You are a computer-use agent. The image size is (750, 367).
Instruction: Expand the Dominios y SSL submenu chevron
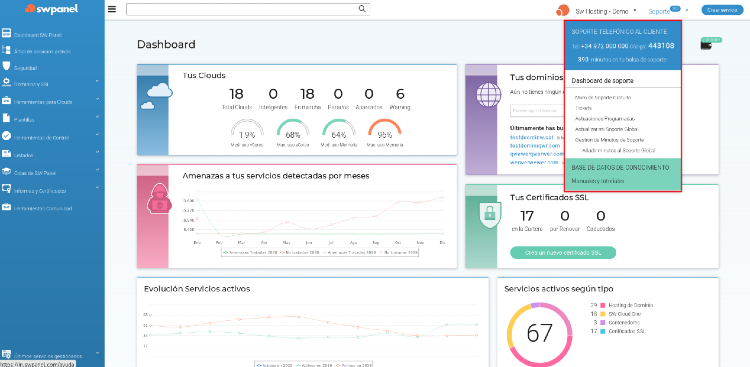tap(97, 81)
